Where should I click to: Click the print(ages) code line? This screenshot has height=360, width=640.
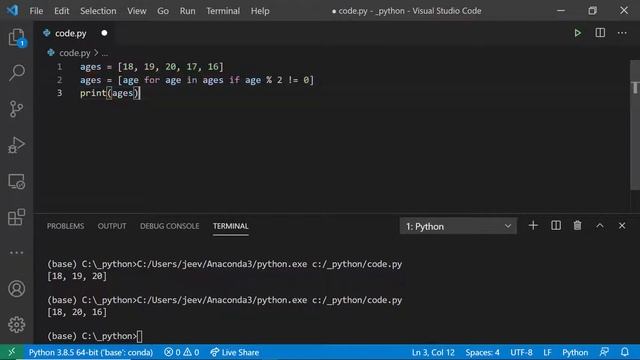point(110,93)
